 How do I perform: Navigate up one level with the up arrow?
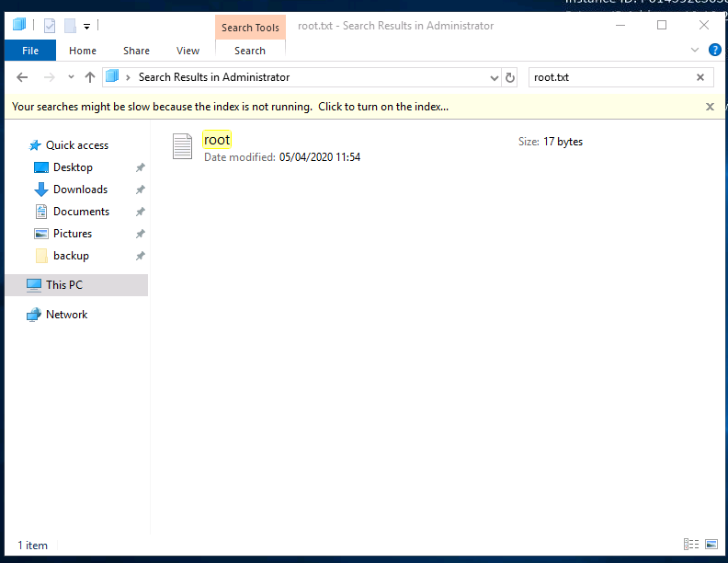[89, 77]
